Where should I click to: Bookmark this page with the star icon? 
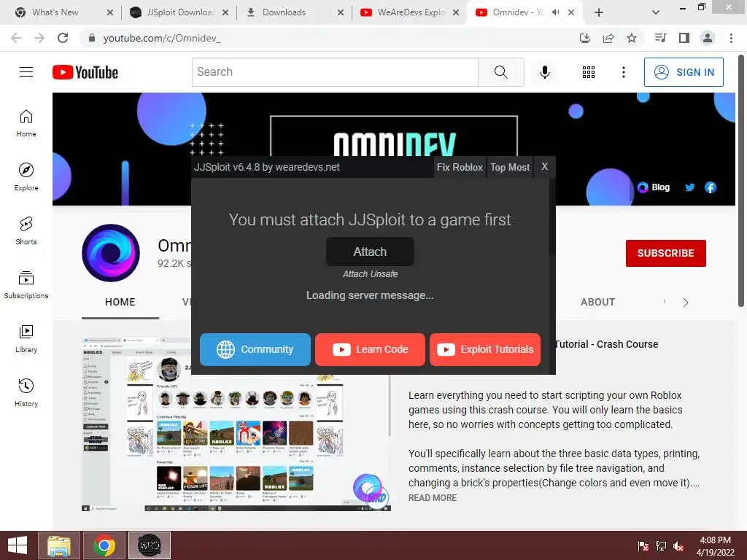coord(632,38)
